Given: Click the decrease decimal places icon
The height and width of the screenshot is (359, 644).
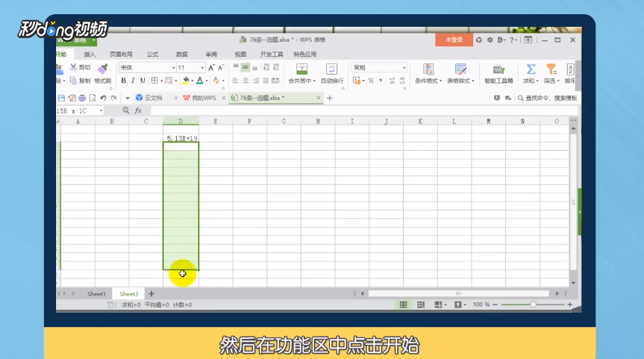Looking at the screenshot, I should coord(402,81).
